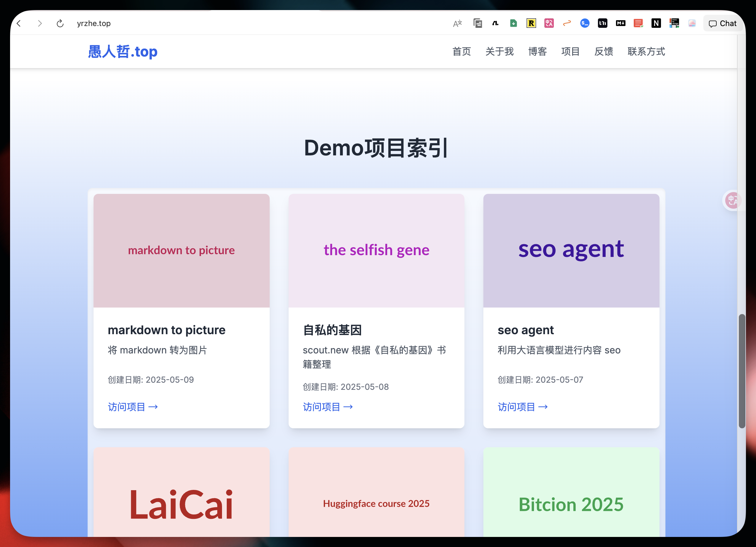Click the date 创建日期: 2025-05-09
Screen dimensions: 756x547
tap(151, 380)
